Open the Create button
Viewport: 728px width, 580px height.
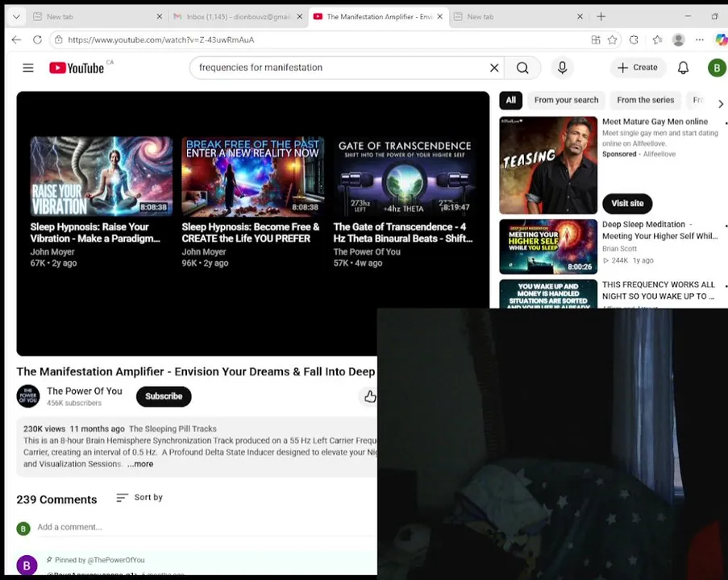[x=638, y=68]
